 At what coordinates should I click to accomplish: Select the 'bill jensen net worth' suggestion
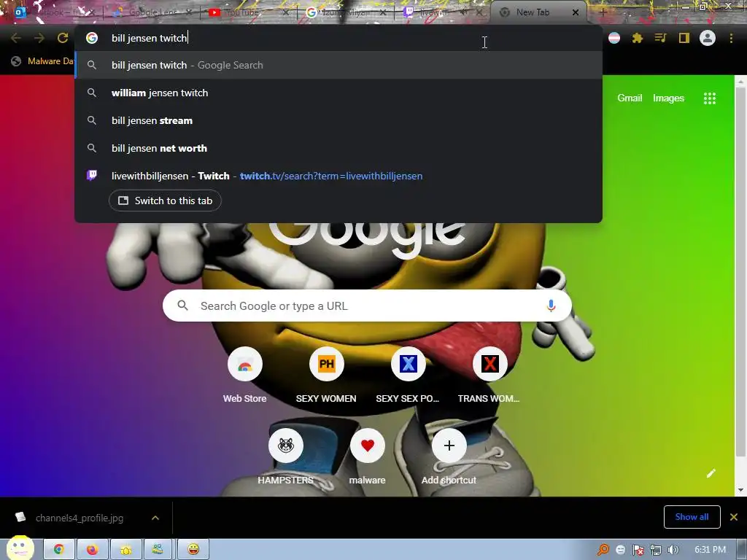click(x=338, y=148)
